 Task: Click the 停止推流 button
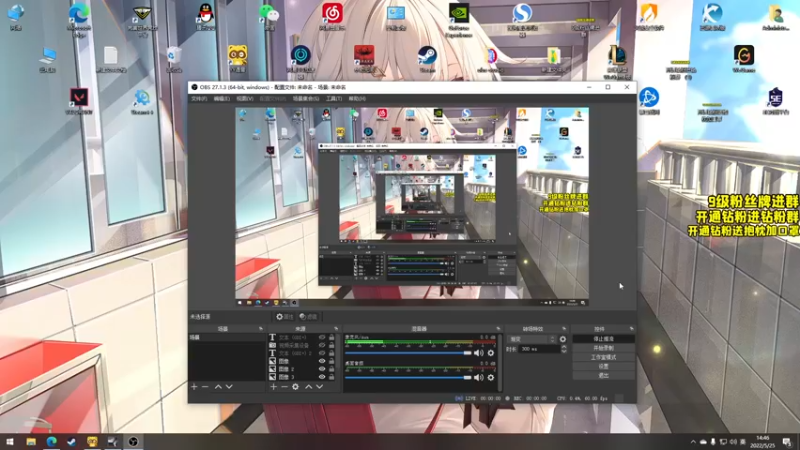tap(604, 339)
